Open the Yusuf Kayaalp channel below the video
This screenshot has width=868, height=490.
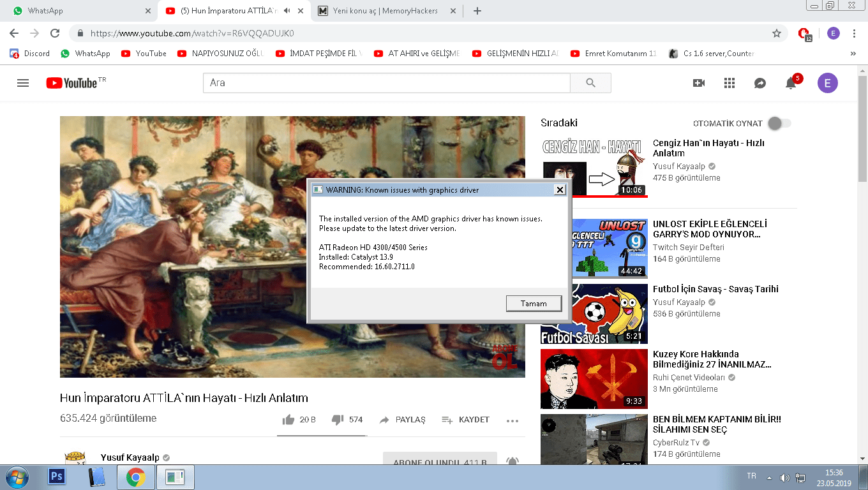pos(130,457)
